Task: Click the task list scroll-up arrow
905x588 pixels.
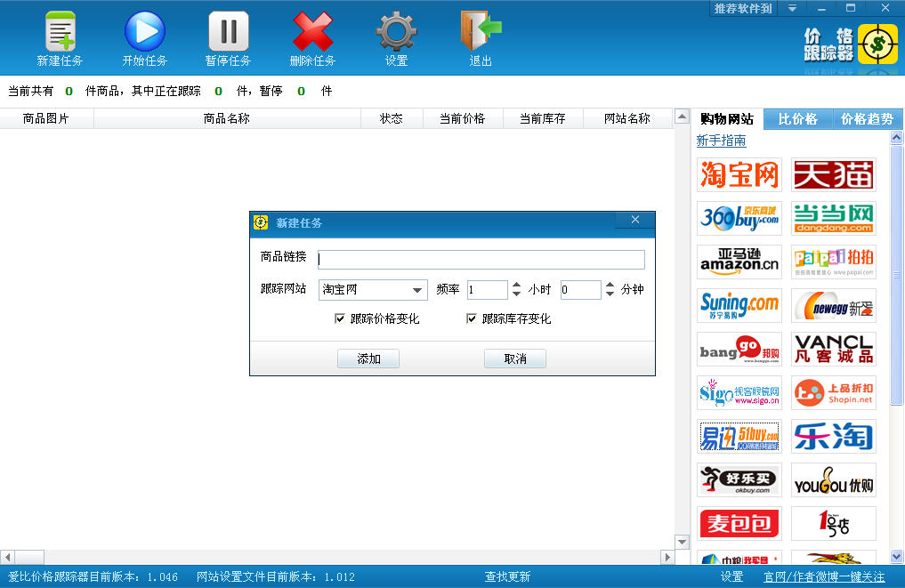Action: click(683, 117)
